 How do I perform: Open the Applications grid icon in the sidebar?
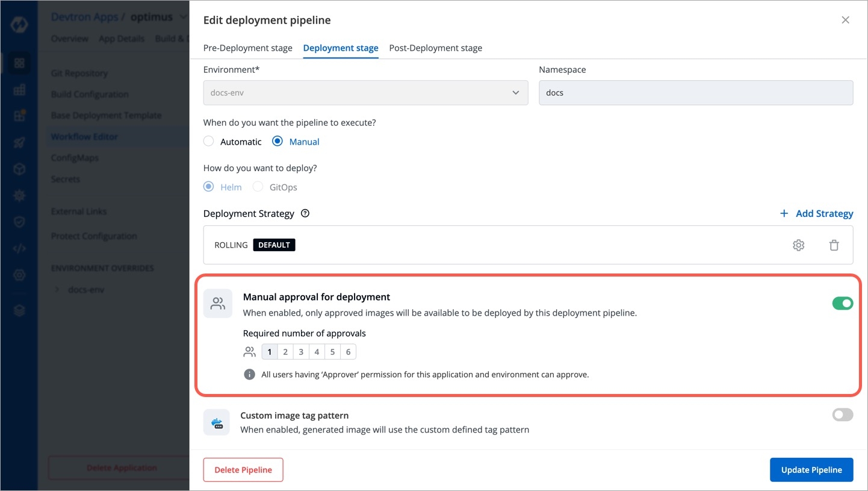point(19,63)
